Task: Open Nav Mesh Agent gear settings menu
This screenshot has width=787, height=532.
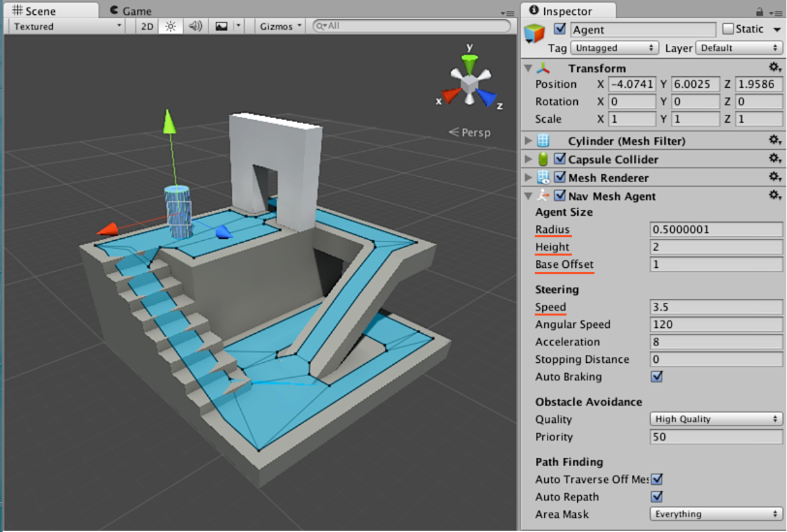Action: 775,195
